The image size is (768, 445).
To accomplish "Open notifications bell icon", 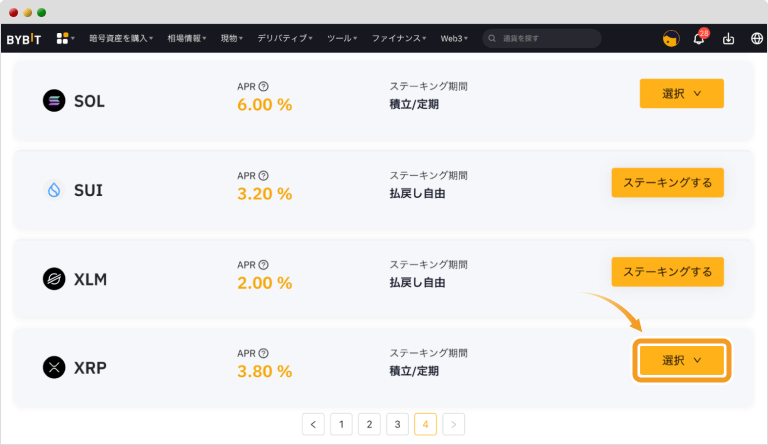I will [x=699, y=39].
